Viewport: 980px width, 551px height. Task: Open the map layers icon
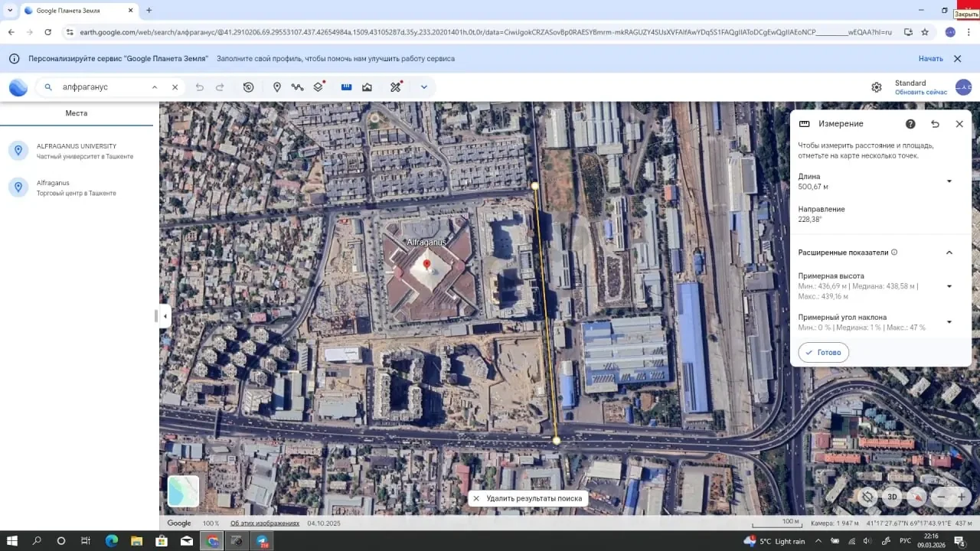click(318, 87)
